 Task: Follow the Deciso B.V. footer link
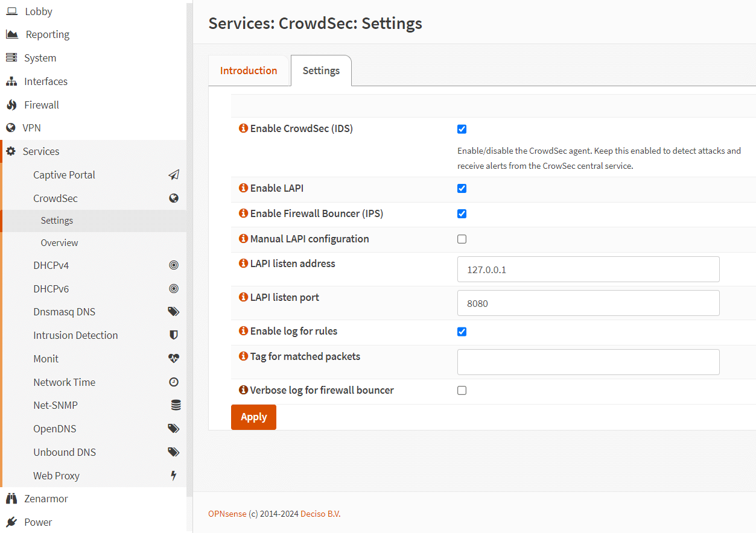(322, 513)
